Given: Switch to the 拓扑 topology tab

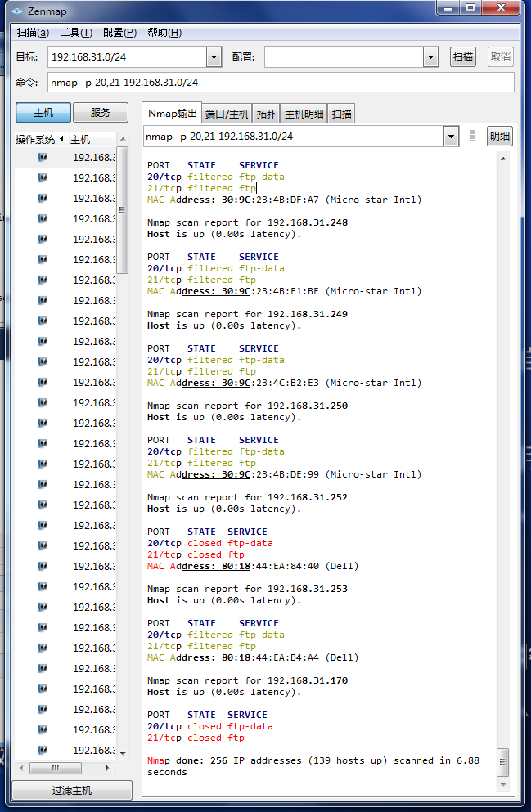Looking at the screenshot, I should (266, 114).
